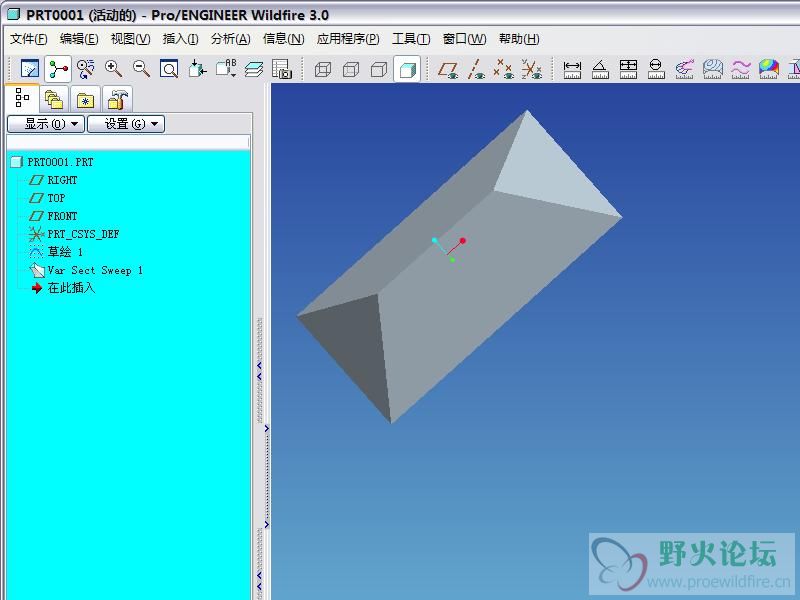Select the Zoom Out magnifier tool
800x600 pixels.
pos(141,69)
